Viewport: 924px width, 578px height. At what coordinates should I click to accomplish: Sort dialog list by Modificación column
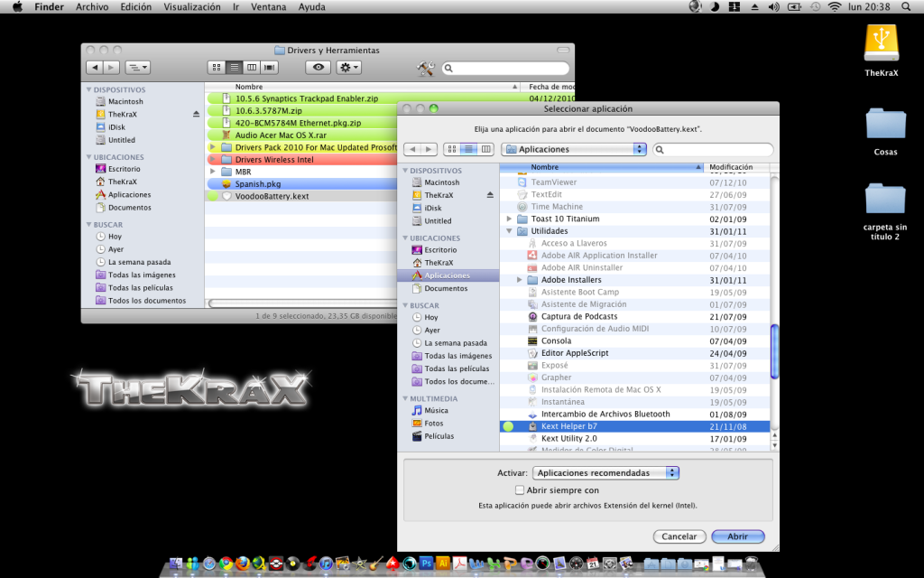[x=736, y=167]
